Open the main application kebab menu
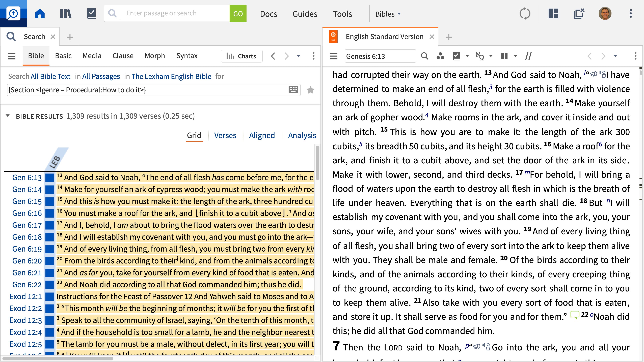This screenshot has height=362, width=644. click(x=631, y=13)
